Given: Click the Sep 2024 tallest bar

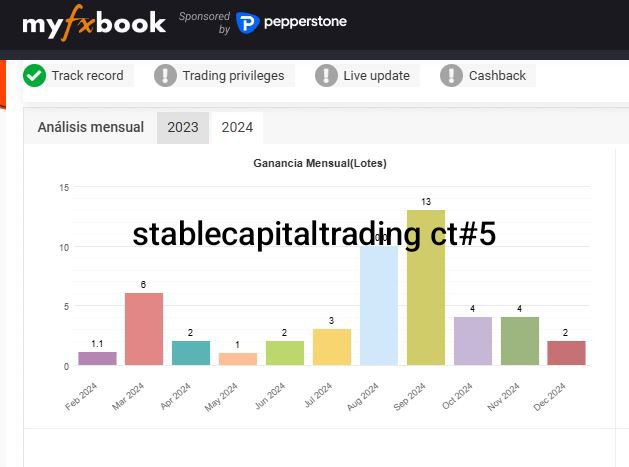Looking at the screenshot, I should point(426,288).
